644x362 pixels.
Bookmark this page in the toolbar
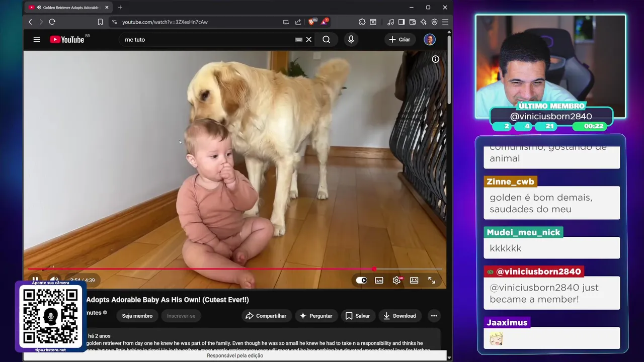(100, 22)
